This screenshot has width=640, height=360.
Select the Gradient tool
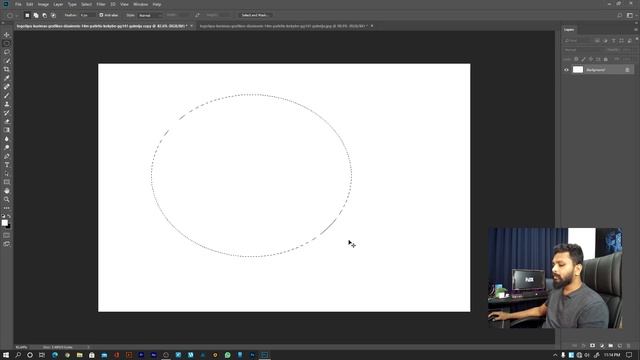click(7, 130)
